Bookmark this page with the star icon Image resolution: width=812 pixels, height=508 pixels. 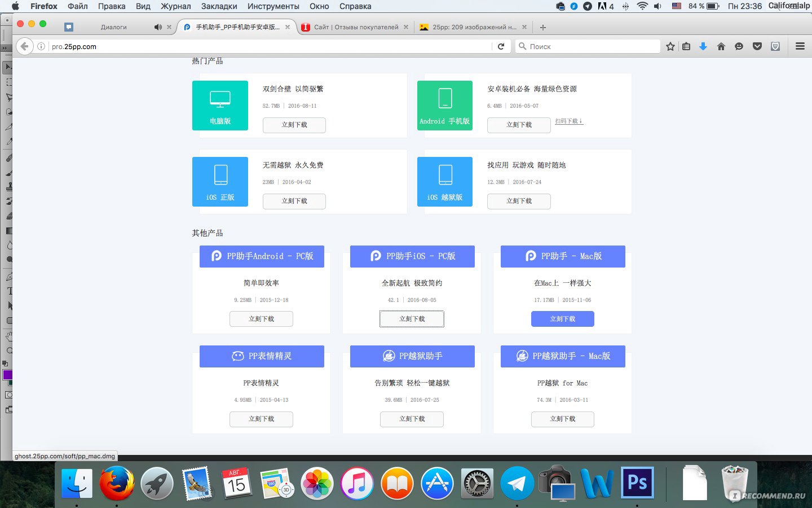(670, 46)
